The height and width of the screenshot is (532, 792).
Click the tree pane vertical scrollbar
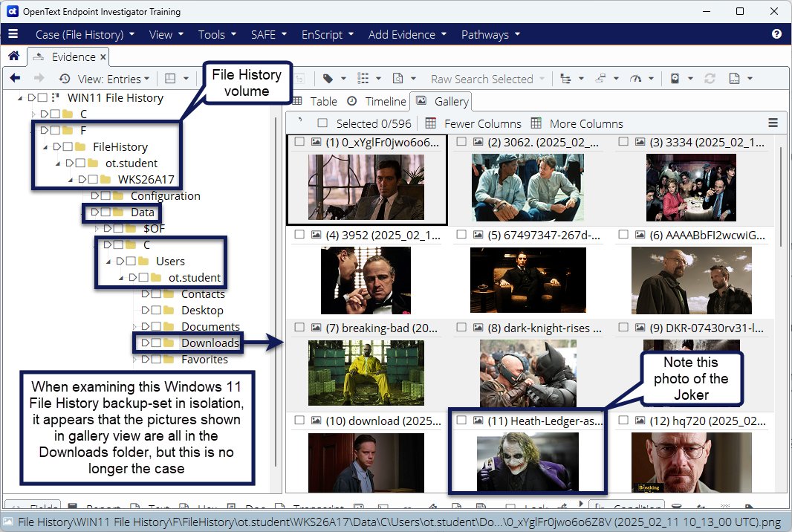[276, 291]
